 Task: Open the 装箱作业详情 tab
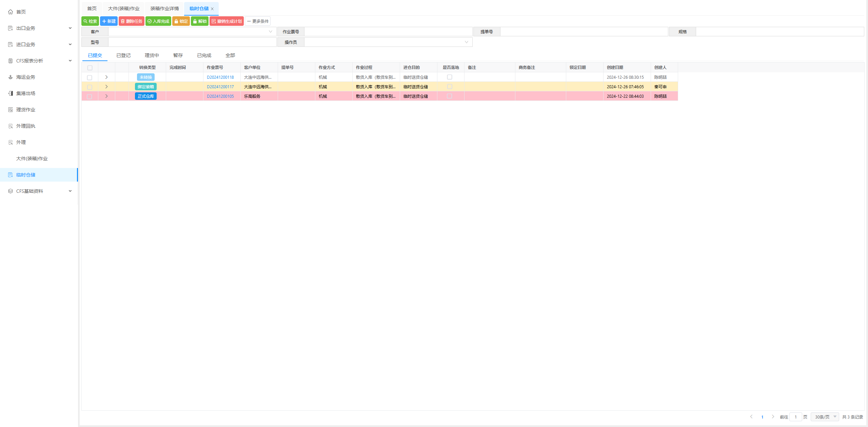pos(164,8)
